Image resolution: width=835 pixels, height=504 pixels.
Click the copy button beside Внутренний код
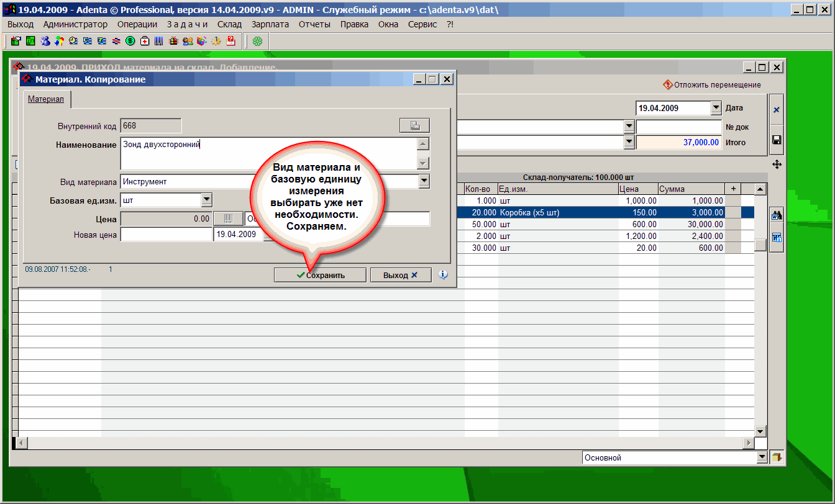tap(414, 126)
